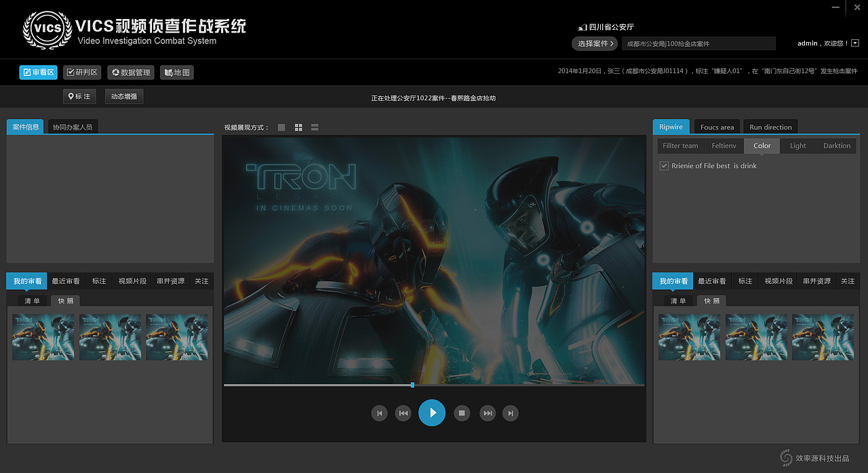Screen dimensions: 868x473
Task: Open the 审看区 review section
Action: 38,73
